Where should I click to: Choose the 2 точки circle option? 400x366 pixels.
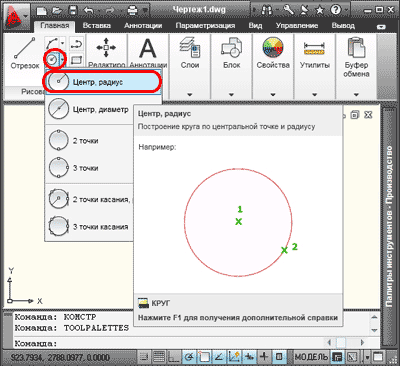89,141
